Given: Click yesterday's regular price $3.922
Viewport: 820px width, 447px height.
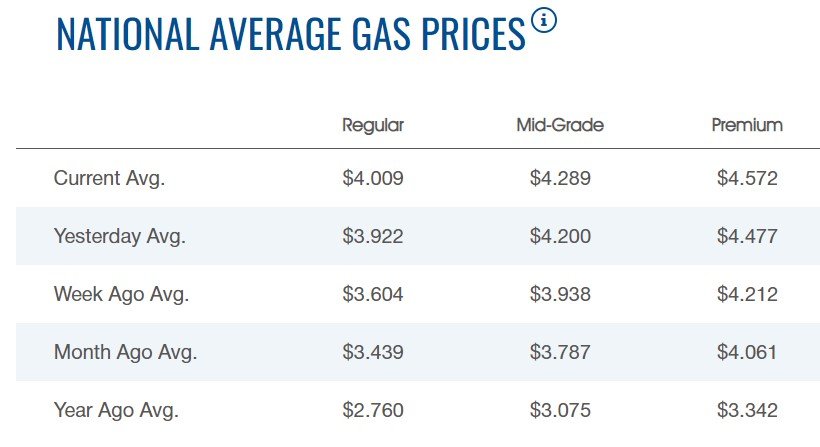Looking at the screenshot, I should tap(372, 237).
